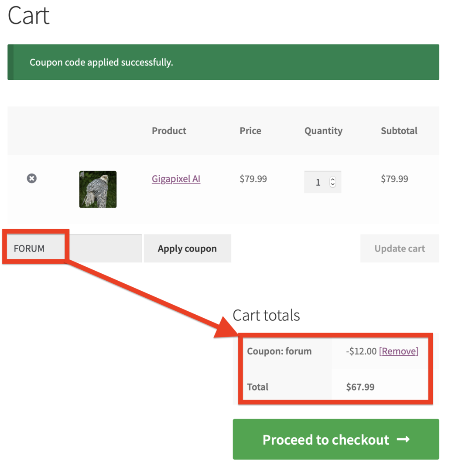Click the quantity number field
This screenshot has height=476, width=455.
click(318, 182)
